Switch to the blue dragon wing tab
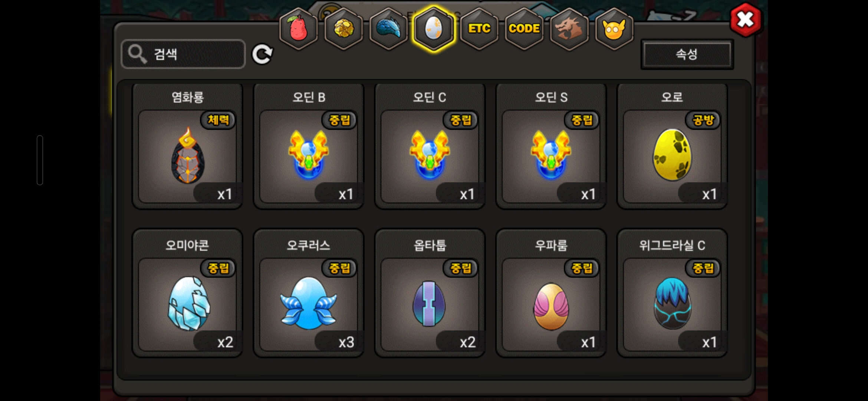This screenshot has width=868, height=401. click(x=389, y=29)
